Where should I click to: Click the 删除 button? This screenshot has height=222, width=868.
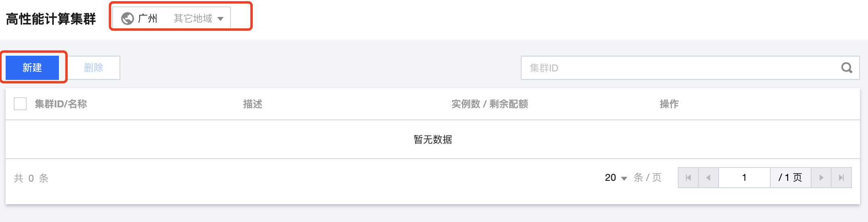tap(94, 68)
